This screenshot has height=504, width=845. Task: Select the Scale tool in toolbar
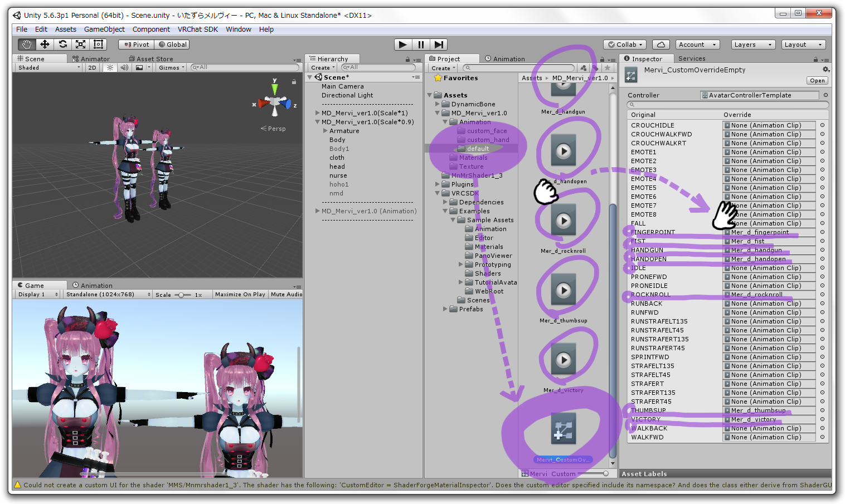coord(80,45)
